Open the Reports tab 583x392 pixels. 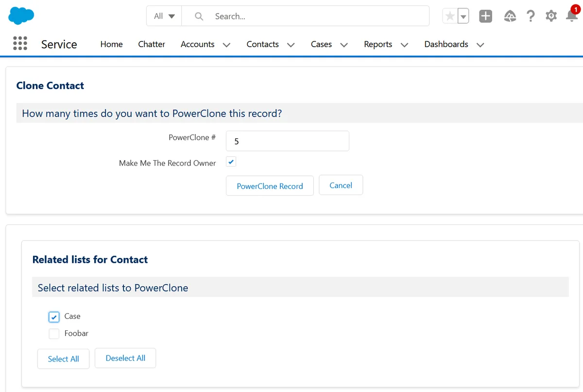pos(378,44)
